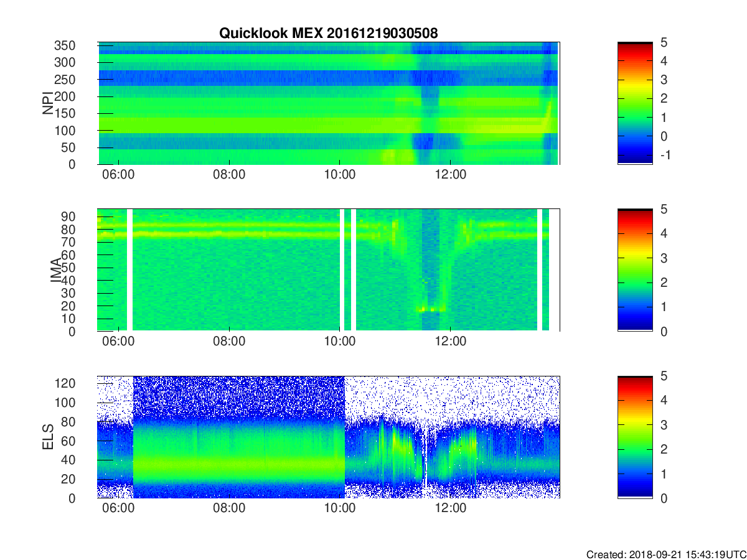
Task: Click the plot title Quicklook MEX 20161219030508
Action: click(328, 34)
